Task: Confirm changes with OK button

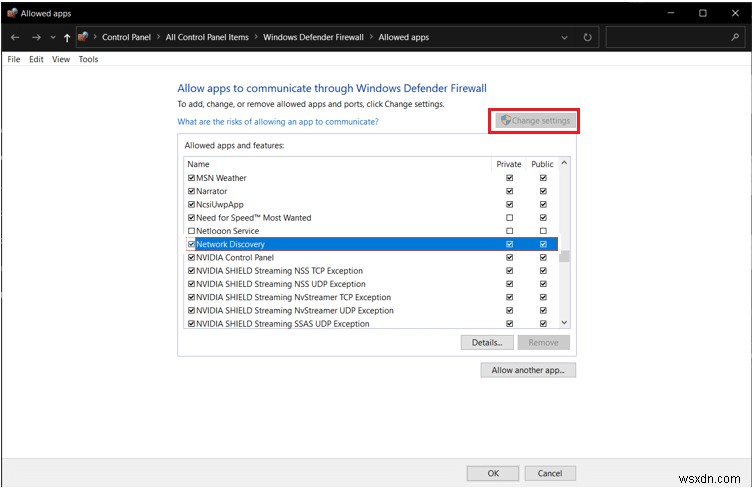Action: coord(493,473)
